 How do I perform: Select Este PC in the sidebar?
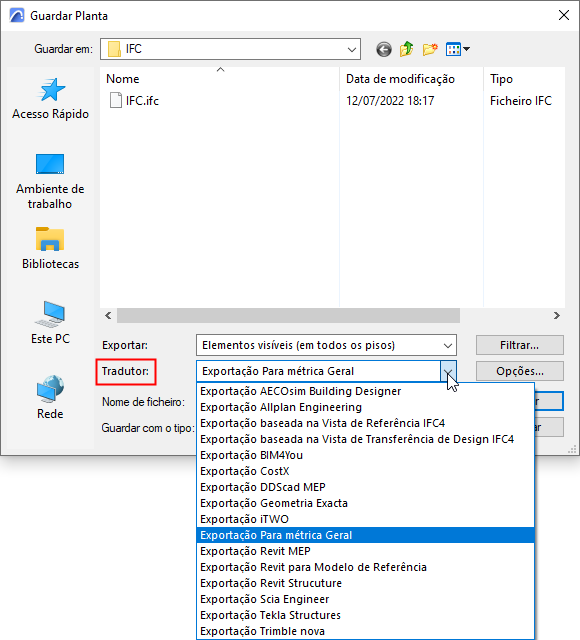click(x=50, y=323)
